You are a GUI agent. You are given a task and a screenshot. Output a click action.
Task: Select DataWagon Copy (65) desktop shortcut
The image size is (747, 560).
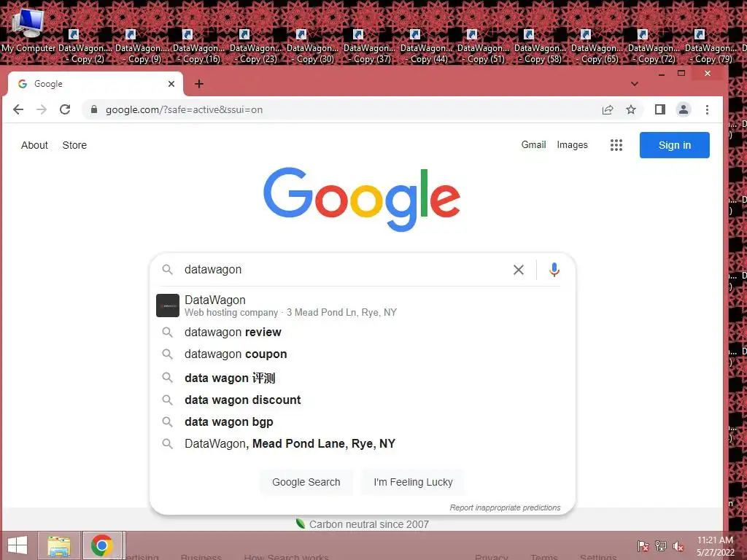pos(597,47)
